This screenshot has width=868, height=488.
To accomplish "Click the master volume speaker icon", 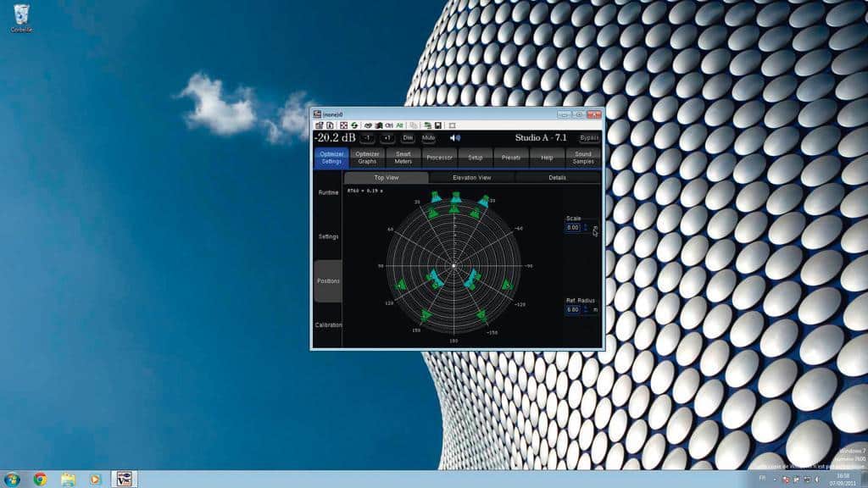I will tap(455, 137).
